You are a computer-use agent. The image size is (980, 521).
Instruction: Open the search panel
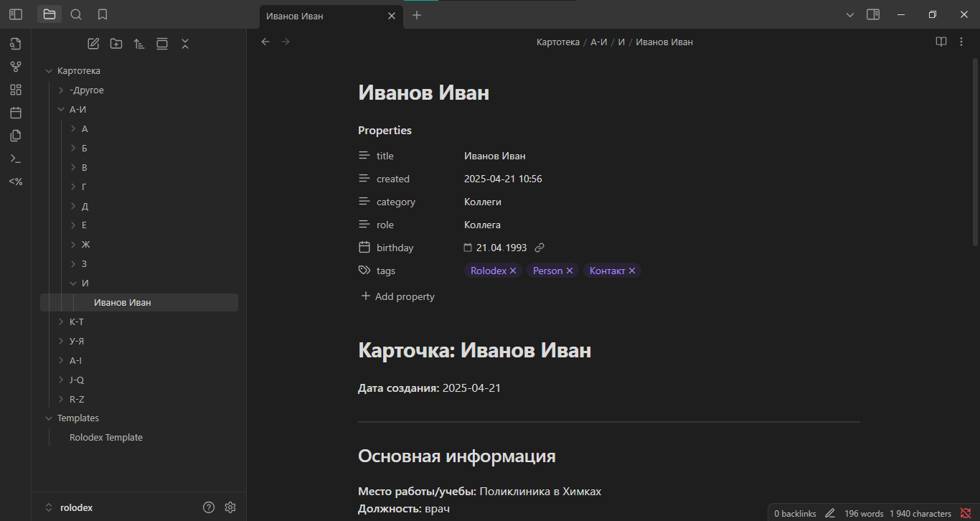(76, 14)
